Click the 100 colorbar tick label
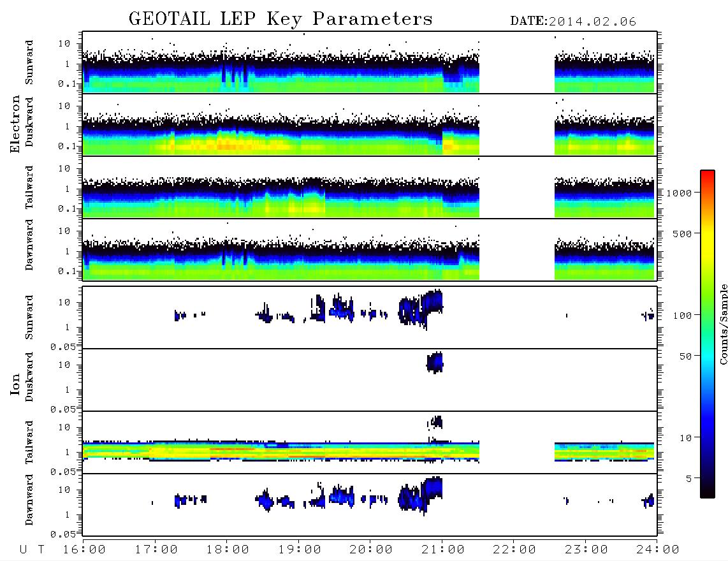 (683, 316)
